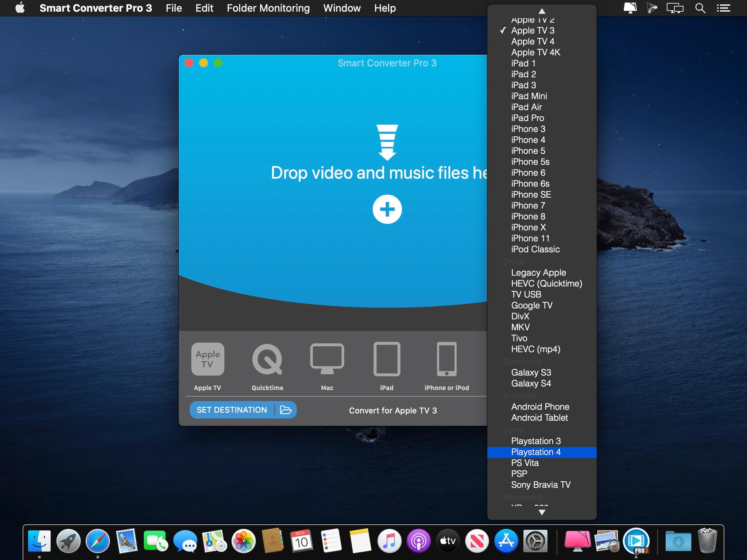Click the up arrow atop the device menu
This screenshot has width=747, height=560.
click(542, 11)
